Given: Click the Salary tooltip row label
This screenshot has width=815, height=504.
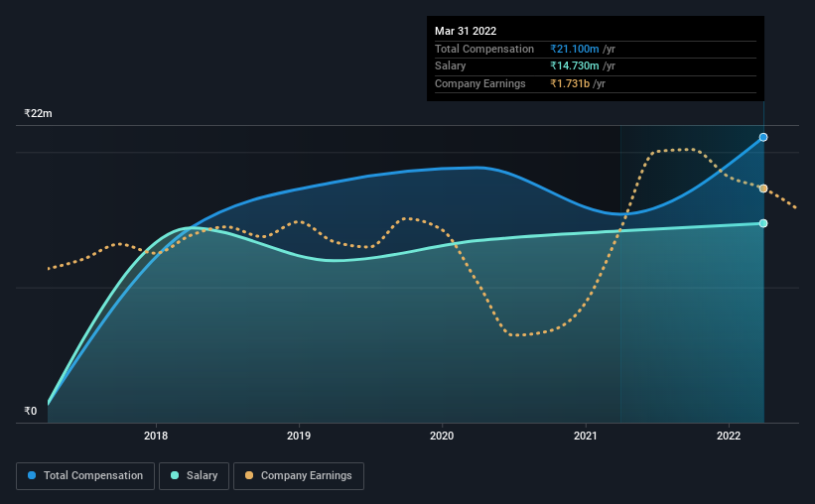Looking at the screenshot, I should [x=450, y=66].
